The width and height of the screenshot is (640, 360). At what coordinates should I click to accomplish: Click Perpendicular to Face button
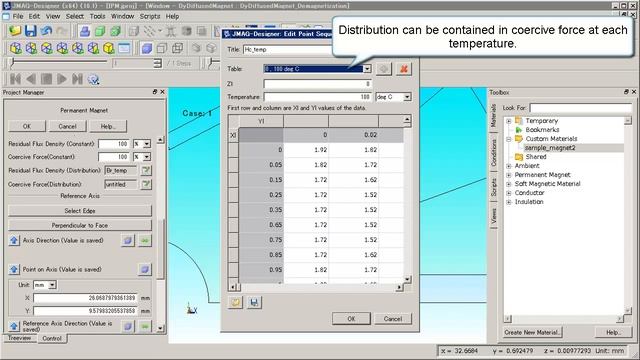click(80, 225)
